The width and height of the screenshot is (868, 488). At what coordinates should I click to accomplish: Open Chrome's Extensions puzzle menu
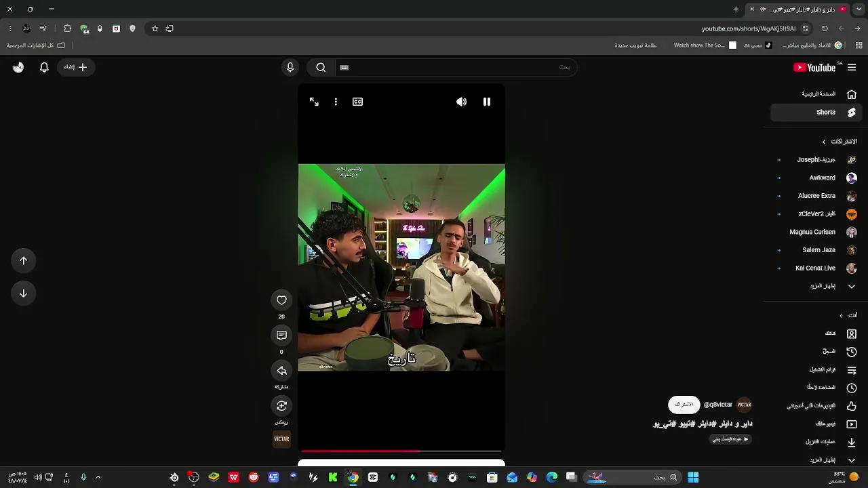click(67, 28)
